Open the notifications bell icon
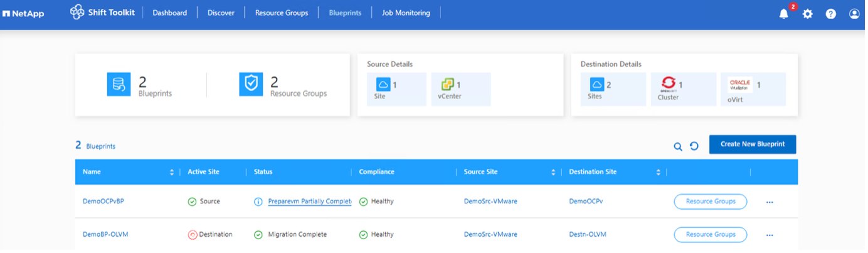 pos(783,14)
